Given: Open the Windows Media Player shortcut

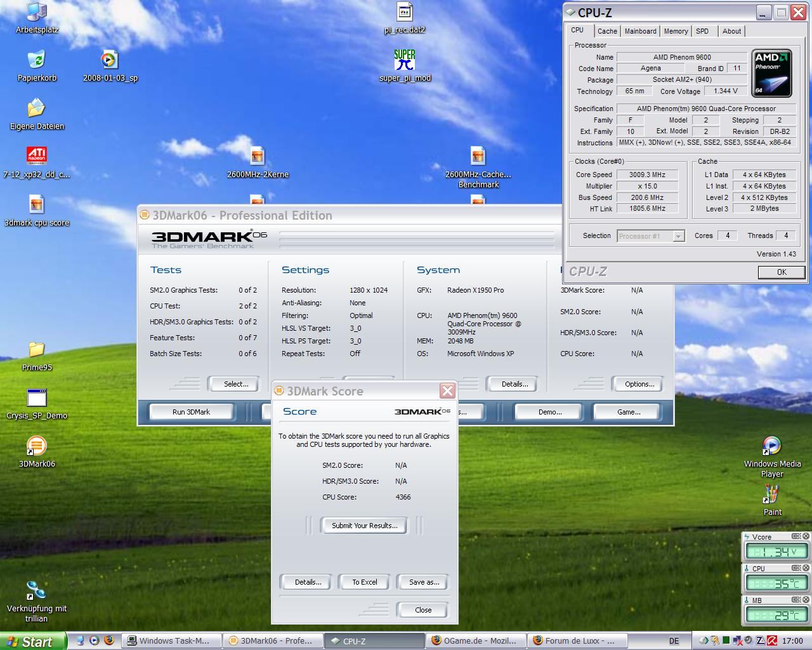Looking at the screenshot, I should click(x=772, y=457).
